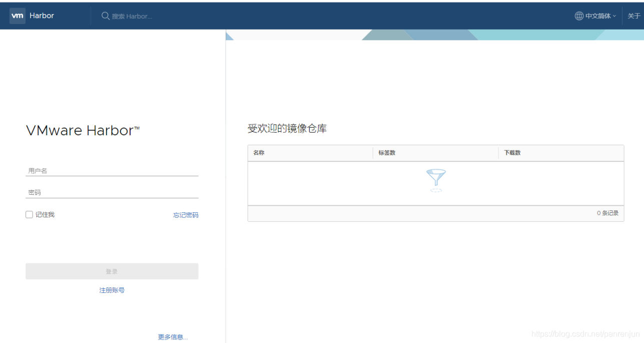Click the 忘记密码 link
The width and height of the screenshot is (644, 343).
click(186, 215)
